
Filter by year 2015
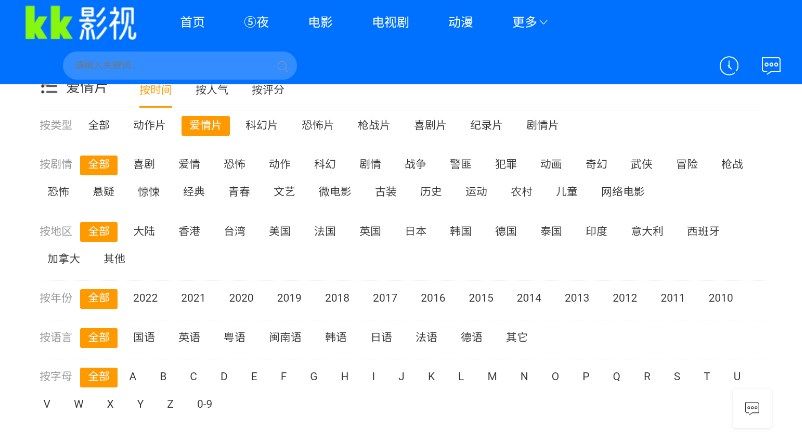tap(481, 298)
